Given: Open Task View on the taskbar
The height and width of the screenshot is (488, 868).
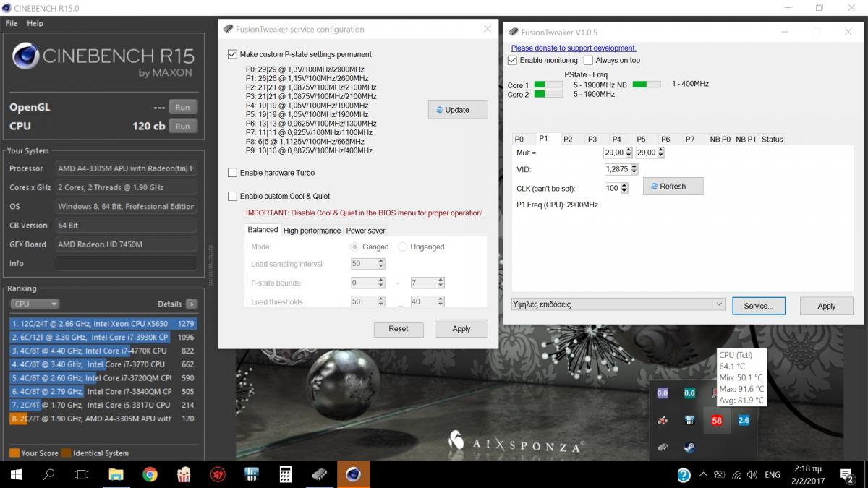Looking at the screenshot, I should click(82, 475).
